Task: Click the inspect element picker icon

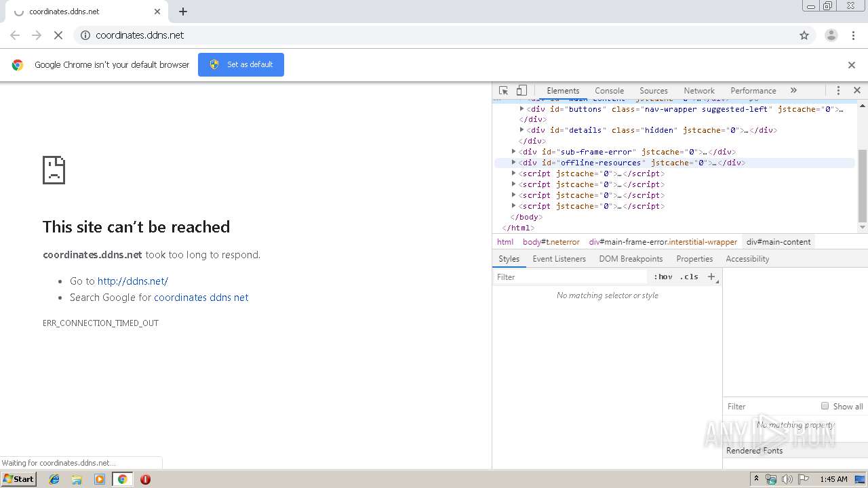Action: pos(503,90)
